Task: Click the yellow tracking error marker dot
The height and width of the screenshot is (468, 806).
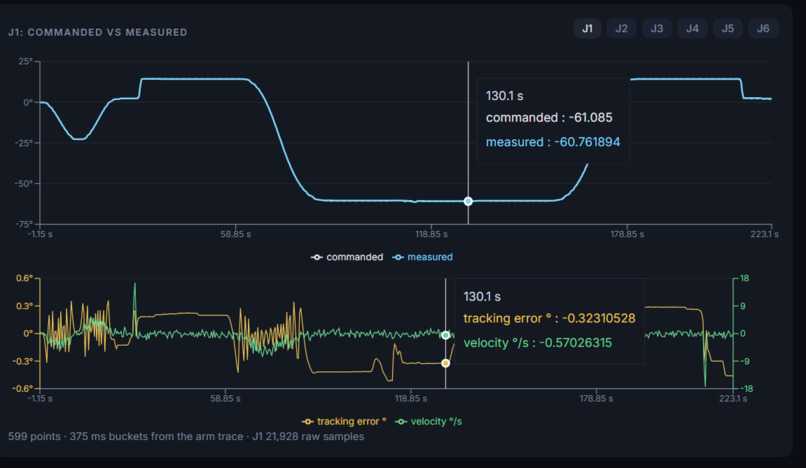Action: tap(446, 363)
